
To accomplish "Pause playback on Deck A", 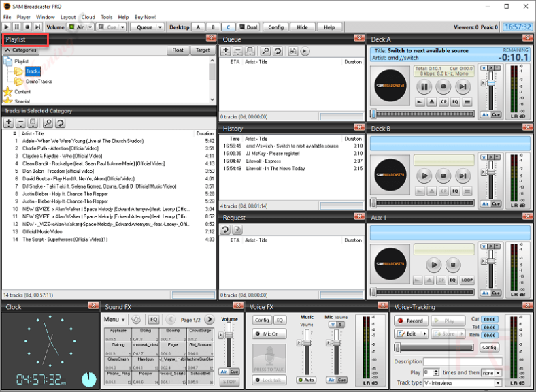I will coord(423,86).
